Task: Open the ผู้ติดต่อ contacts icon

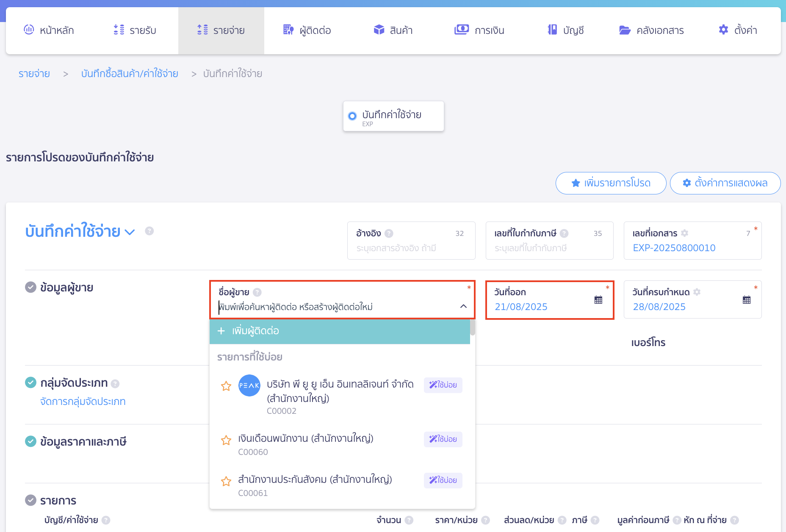Action: (288, 30)
